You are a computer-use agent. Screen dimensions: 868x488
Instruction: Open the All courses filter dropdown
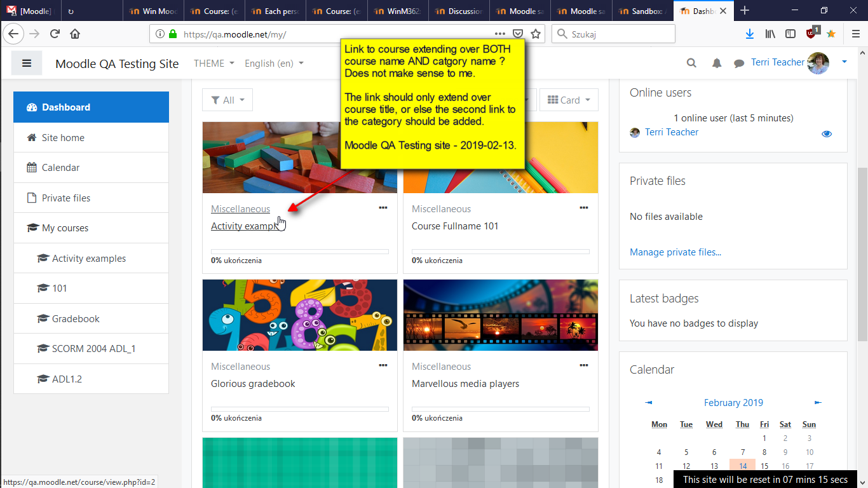click(x=227, y=100)
